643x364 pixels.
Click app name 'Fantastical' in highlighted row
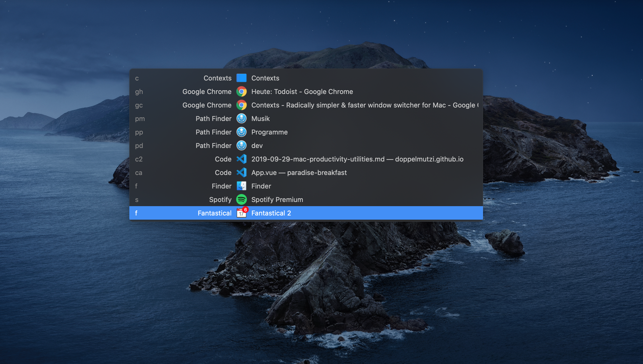(215, 213)
